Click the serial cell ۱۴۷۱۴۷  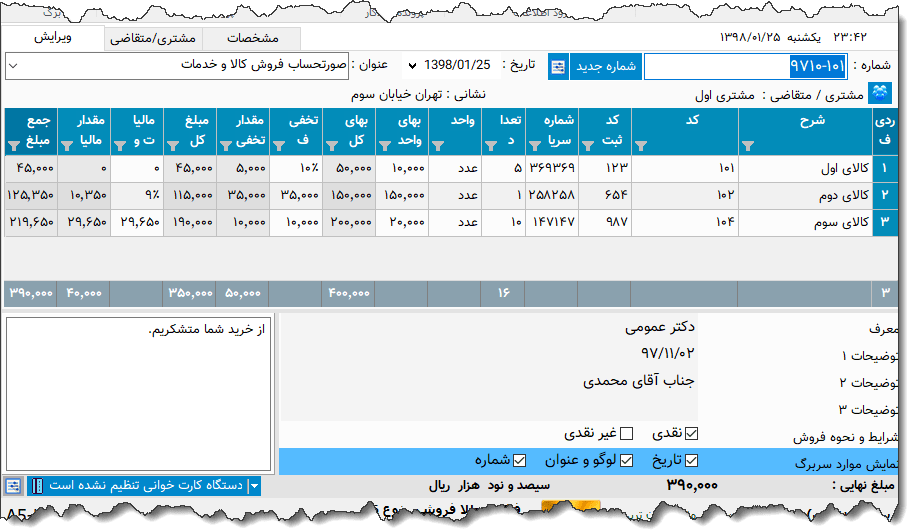click(552, 222)
